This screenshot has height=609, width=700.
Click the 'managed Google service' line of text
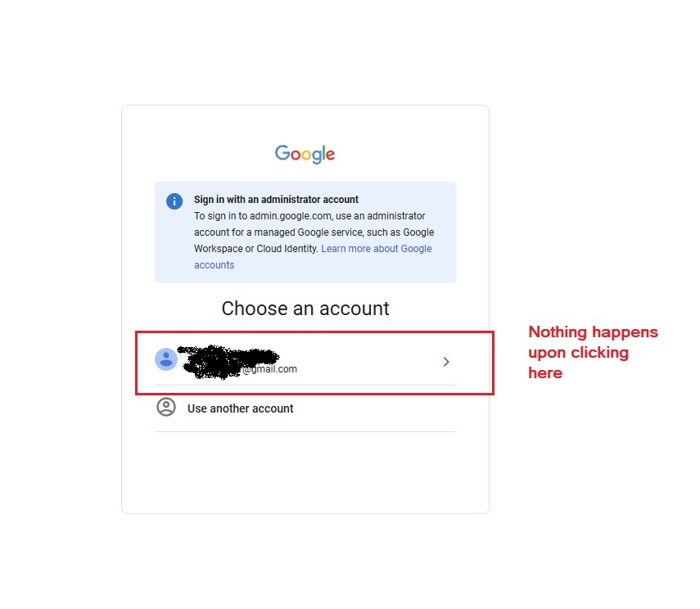coord(314,232)
